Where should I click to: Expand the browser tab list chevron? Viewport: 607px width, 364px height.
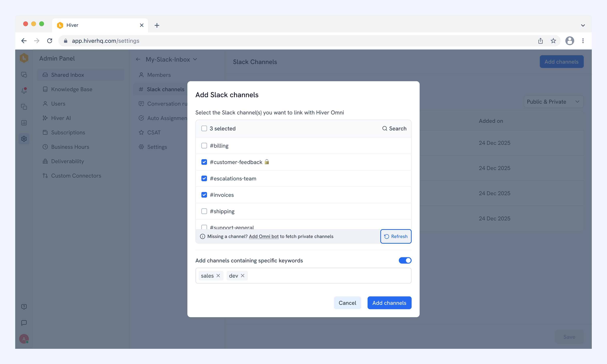[583, 25]
